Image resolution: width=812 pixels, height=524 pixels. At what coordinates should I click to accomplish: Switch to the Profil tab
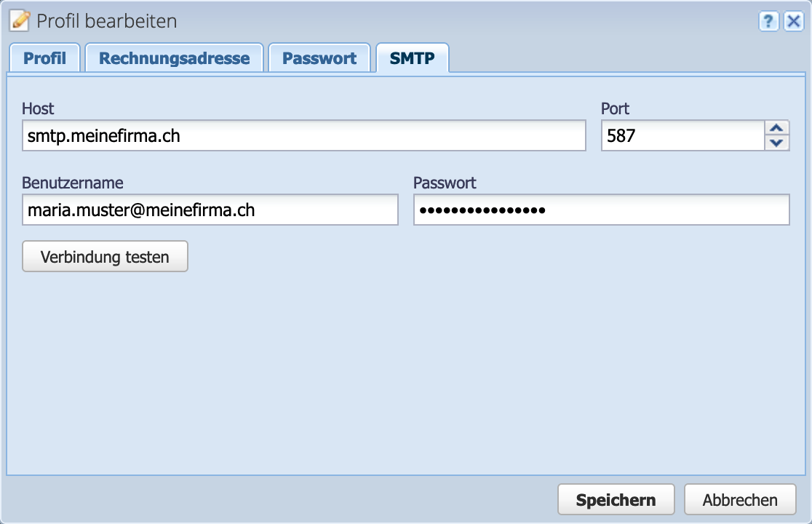point(45,58)
